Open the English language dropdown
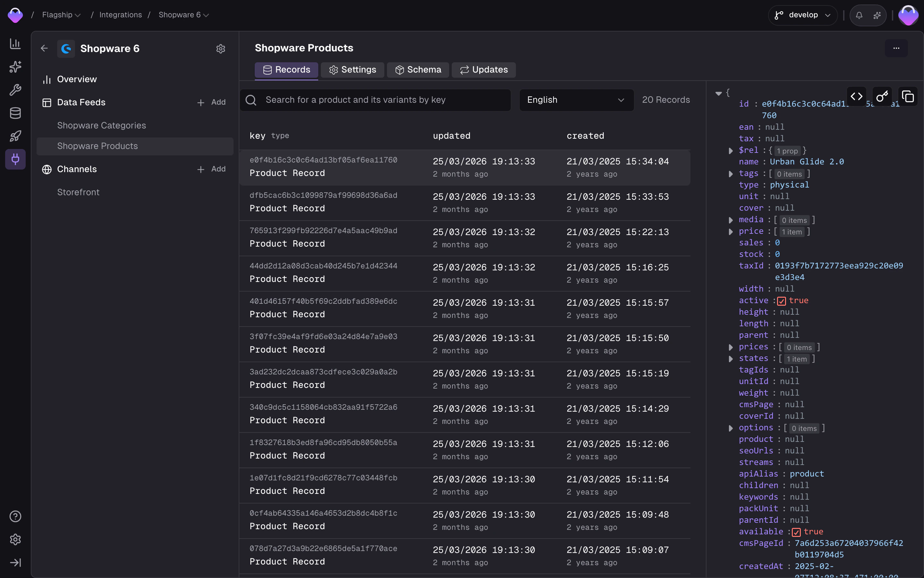 576,100
